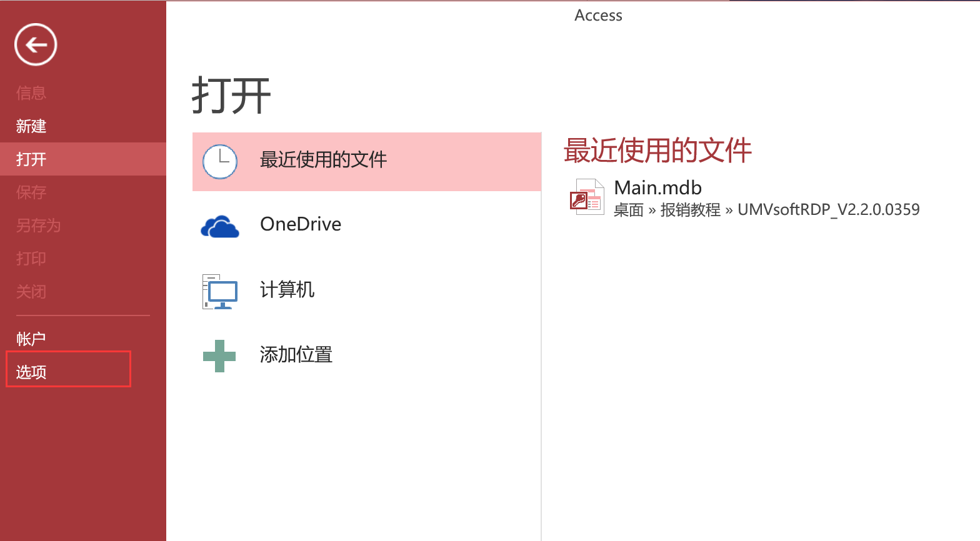Image resolution: width=980 pixels, height=541 pixels.
Task: Click the 添加位置 label
Action: point(296,355)
